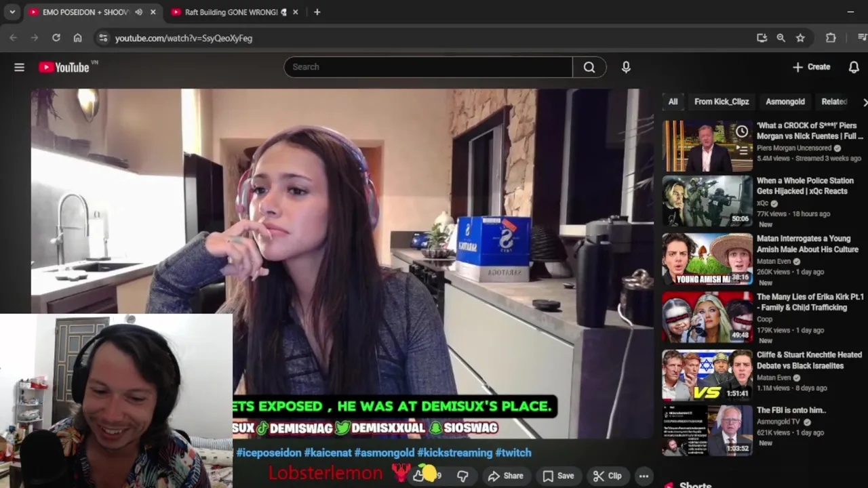Screen dimensions: 868x488
Task: Show more filter chips with right arrow
Action: tap(864, 102)
